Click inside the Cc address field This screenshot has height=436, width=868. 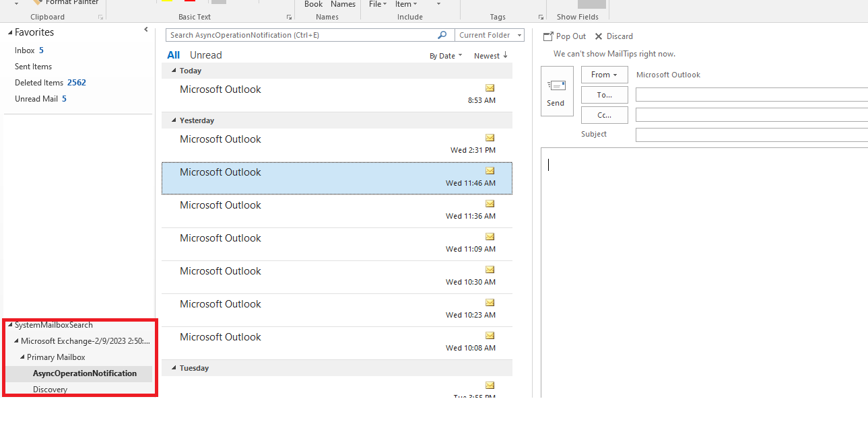click(752, 115)
